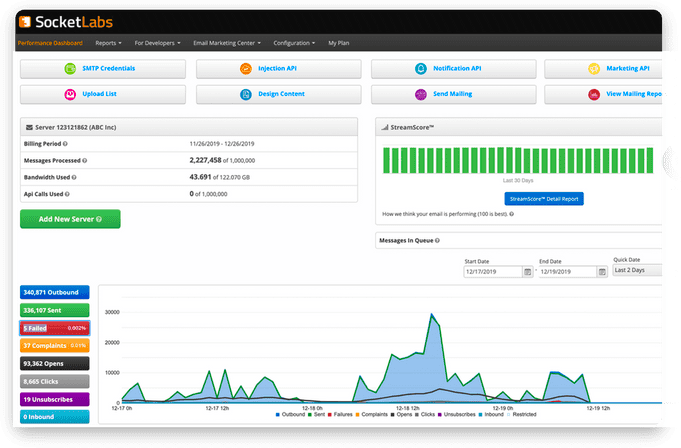
Task: Select the 5 Failed stat tile
Action: (x=55, y=328)
